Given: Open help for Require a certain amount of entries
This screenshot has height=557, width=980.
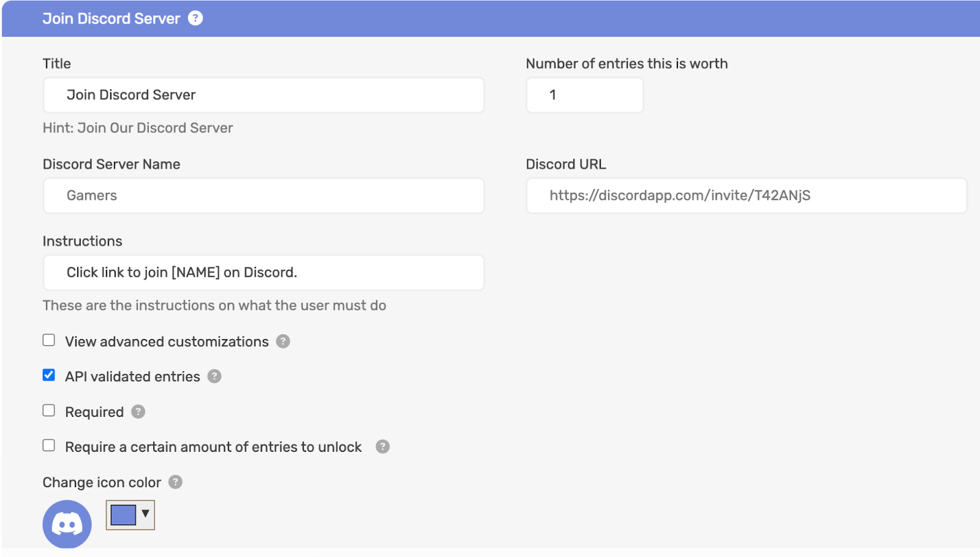Looking at the screenshot, I should [383, 447].
